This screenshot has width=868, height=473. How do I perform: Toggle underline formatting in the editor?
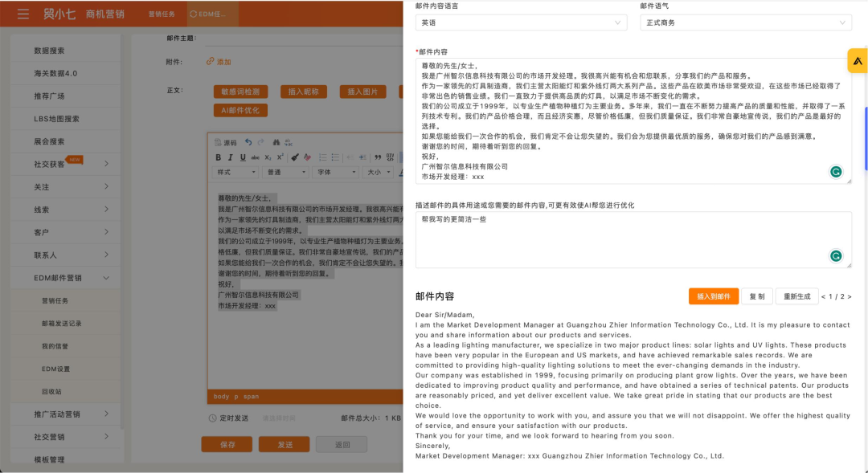click(243, 157)
